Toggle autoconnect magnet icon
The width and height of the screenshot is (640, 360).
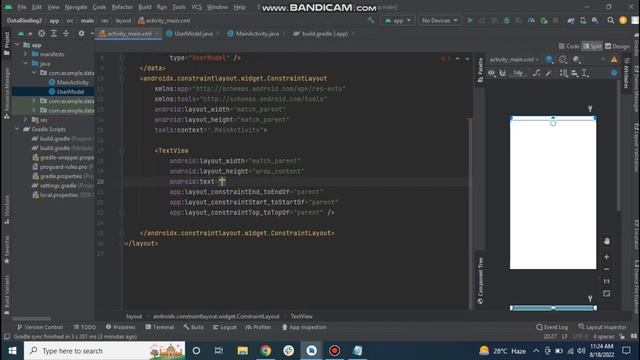pyautogui.click(x=503, y=73)
